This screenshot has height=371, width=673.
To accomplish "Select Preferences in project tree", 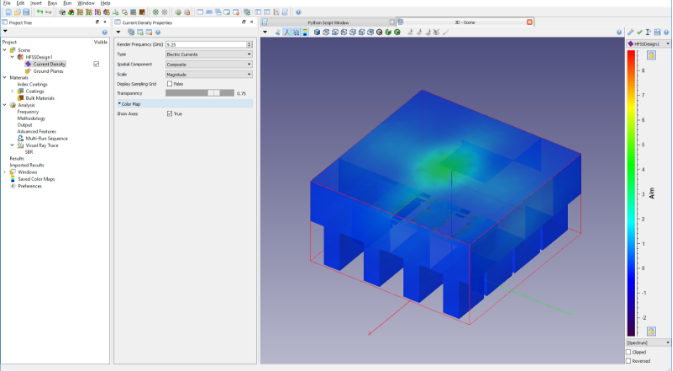I will point(30,186).
